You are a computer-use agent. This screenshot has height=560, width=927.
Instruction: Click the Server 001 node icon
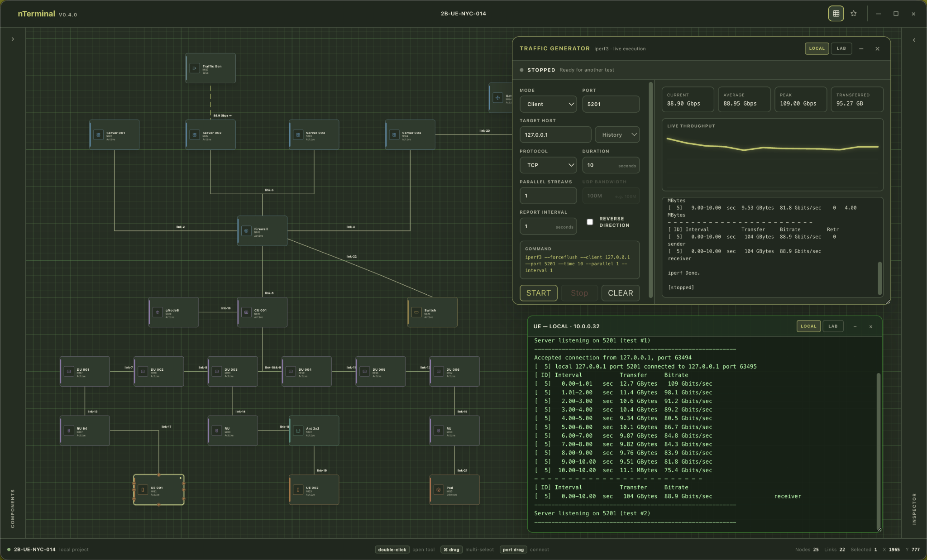pyautogui.click(x=98, y=135)
